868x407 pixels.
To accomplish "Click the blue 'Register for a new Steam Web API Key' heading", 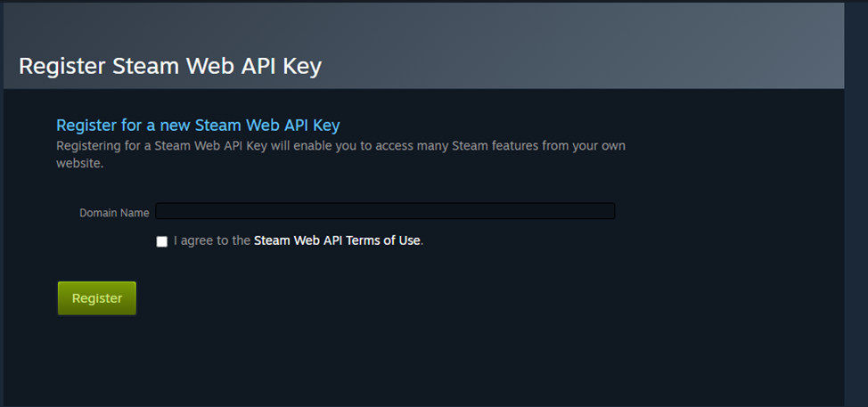I will tap(198, 125).
